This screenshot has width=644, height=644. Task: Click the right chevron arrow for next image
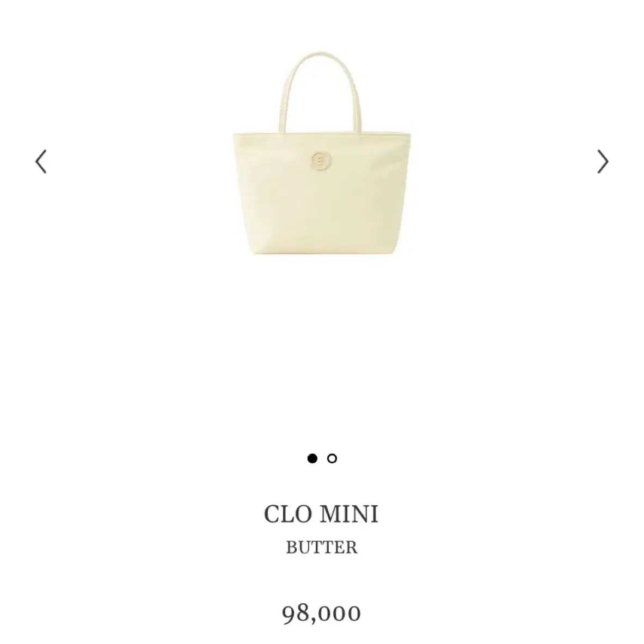pos(603,162)
